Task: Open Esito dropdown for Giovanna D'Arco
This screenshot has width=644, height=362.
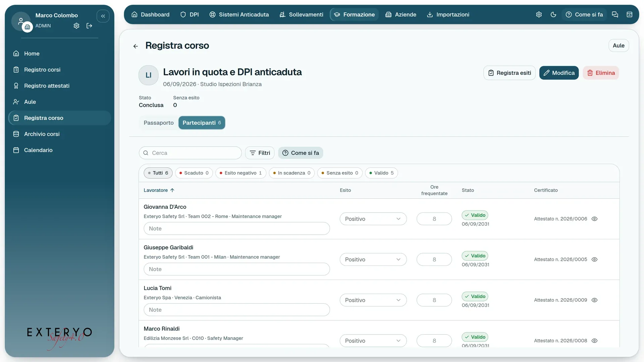Action: pyautogui.click(x=373, y=219)
